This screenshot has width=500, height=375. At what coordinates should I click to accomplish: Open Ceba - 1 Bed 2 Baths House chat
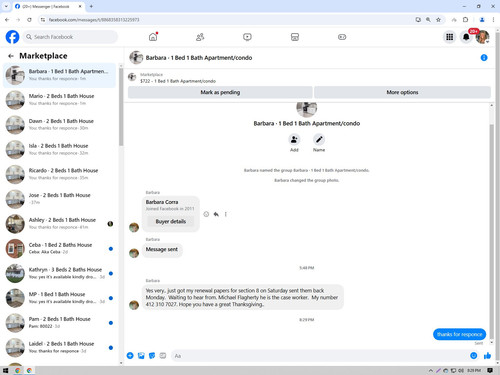pos(59,248)
